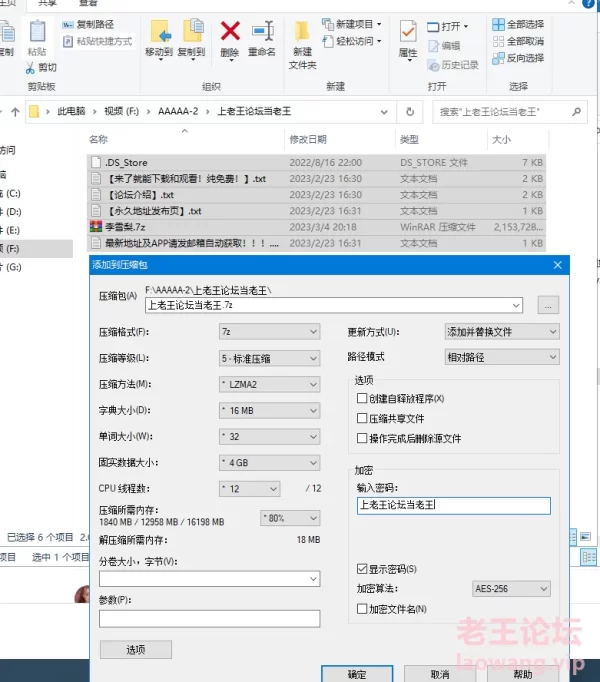Viewport: 600px width, 682px height.
Task: Click 剪切 scissors icon in clipboard group
Action: pos(29,68)
